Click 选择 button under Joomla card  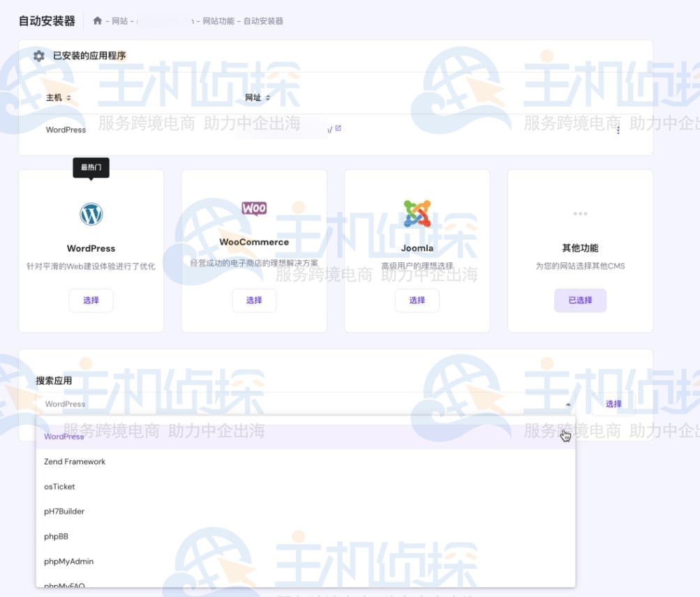coord(417,301)
